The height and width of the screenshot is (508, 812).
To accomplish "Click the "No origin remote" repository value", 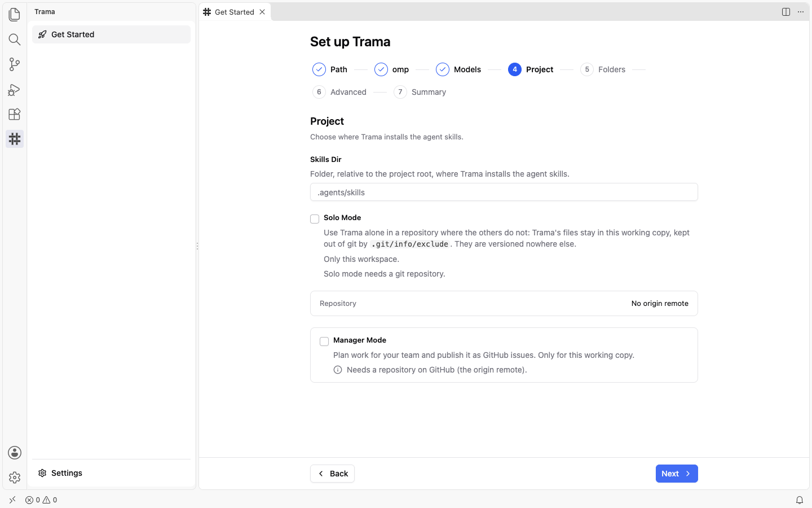I will [660, 304].
